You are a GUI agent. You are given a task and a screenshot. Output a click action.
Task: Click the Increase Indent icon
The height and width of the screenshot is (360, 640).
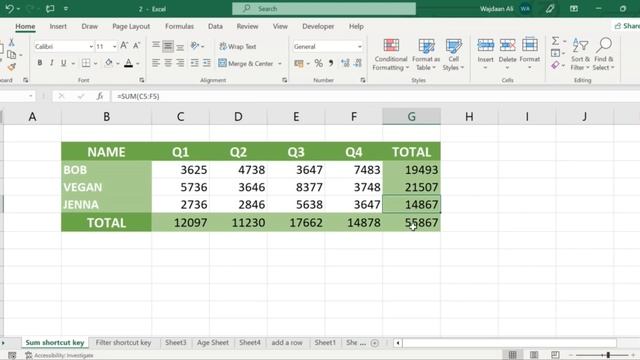[x=207, y=63]
